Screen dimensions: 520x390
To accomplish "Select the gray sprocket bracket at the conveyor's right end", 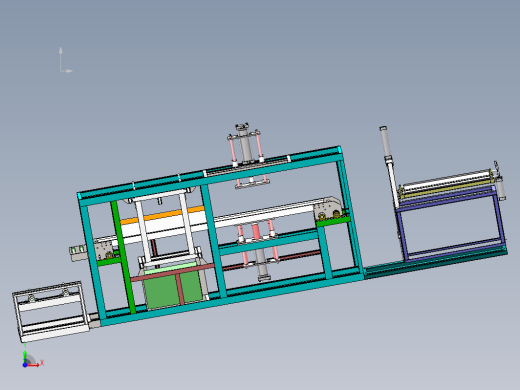I will 328,209.
